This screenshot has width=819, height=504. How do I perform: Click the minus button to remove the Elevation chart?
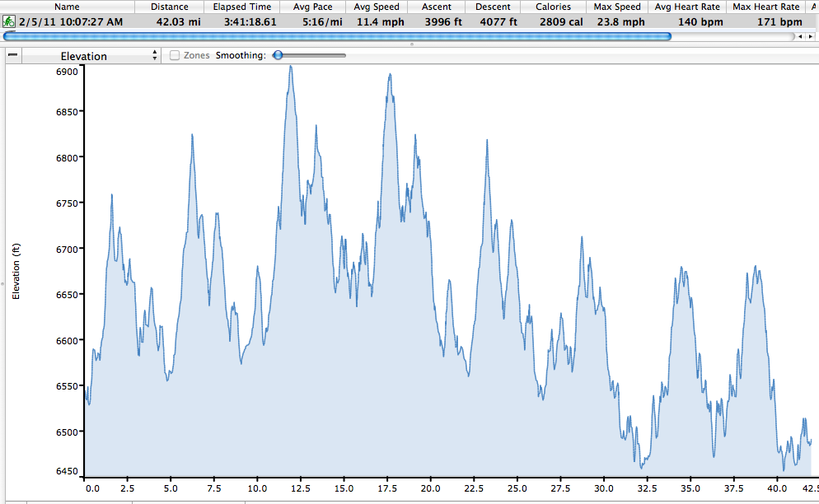tap(12, 56)
